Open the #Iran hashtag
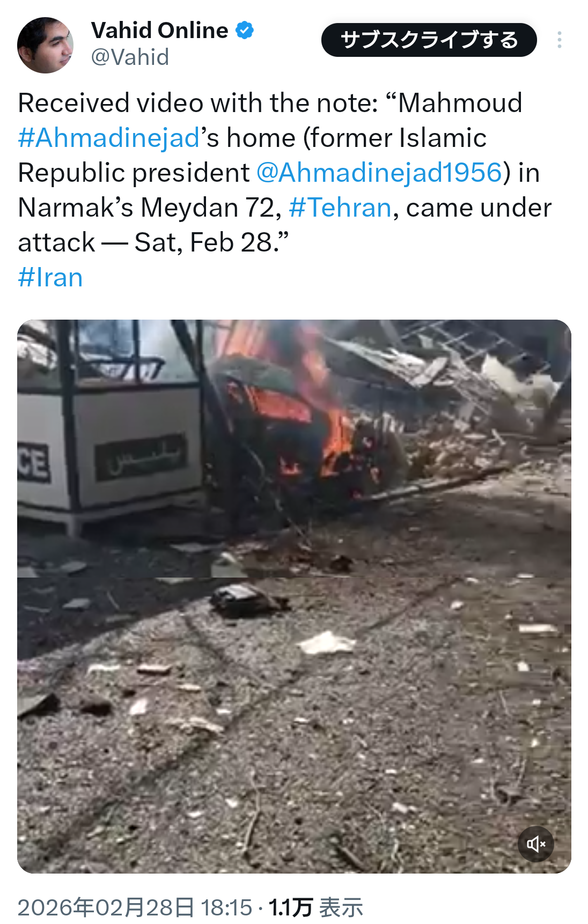The height and width of the screenshot is (924, 588). coord(50,277)
